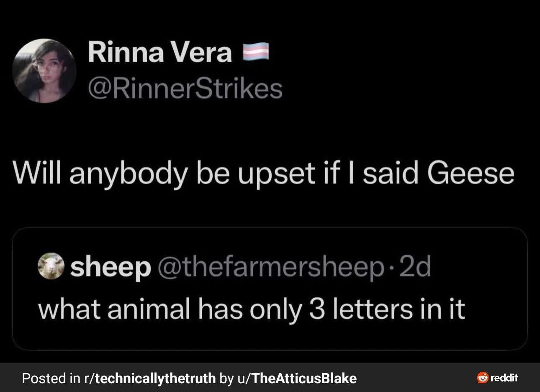The width and height of the screenshot is (540, 392).
Task: Click the Reddit Snoo logo icon
Action: (483, 378)
